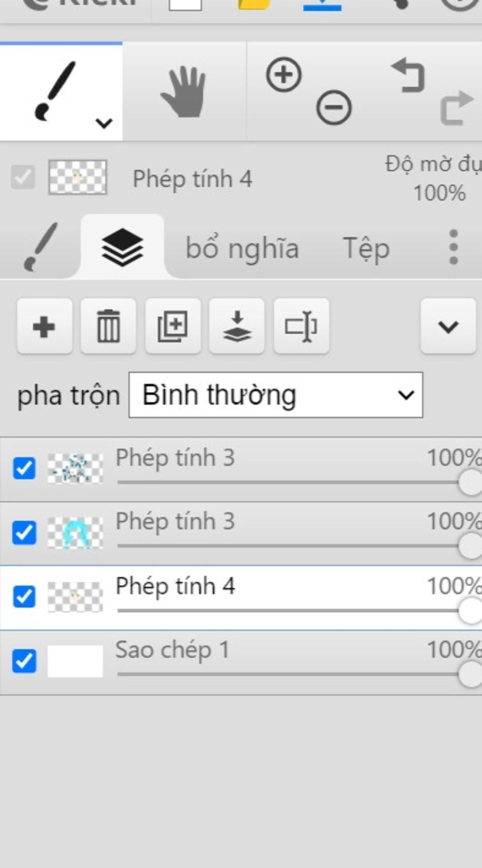Toggle visibility of Phép tính 4 layer
This screenshot has width=482, height=868.
pos(24,597)
